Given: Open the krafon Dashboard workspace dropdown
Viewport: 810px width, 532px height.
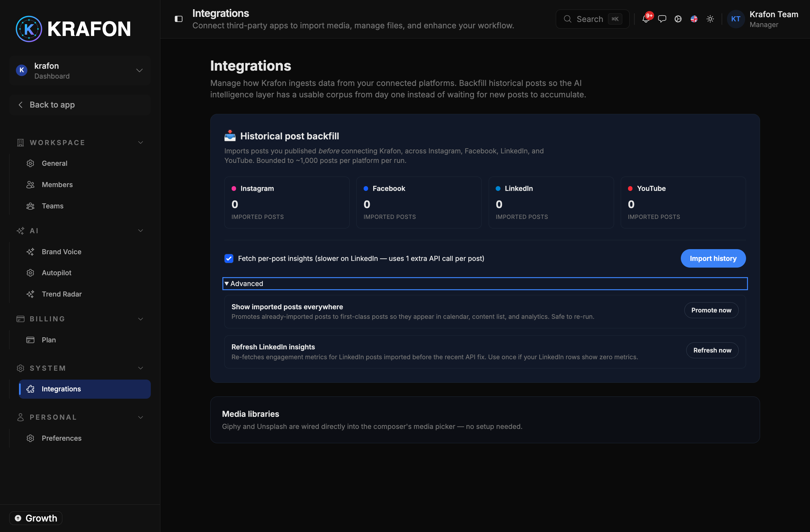Looking at the screenshot, I should coord(80,70).
